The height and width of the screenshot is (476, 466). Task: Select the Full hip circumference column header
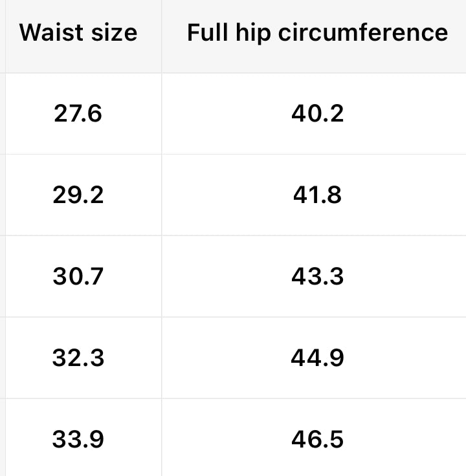click(x=317, y=33)
